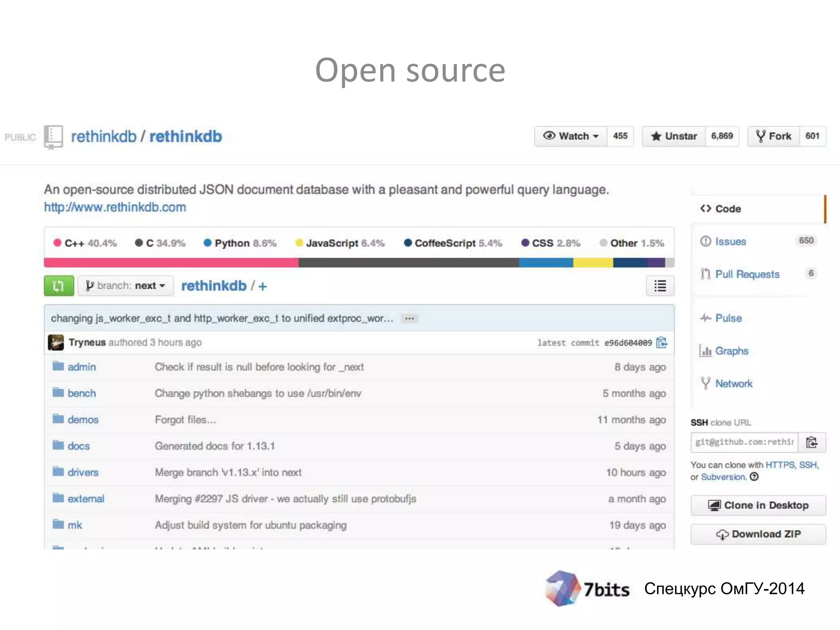View stargazers count 6,869

pyautogui.click(x=722, y=136)
